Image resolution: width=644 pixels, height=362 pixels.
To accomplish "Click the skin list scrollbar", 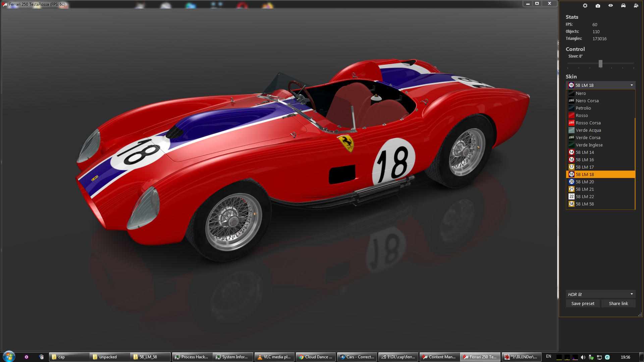I will tap(635, 164).
